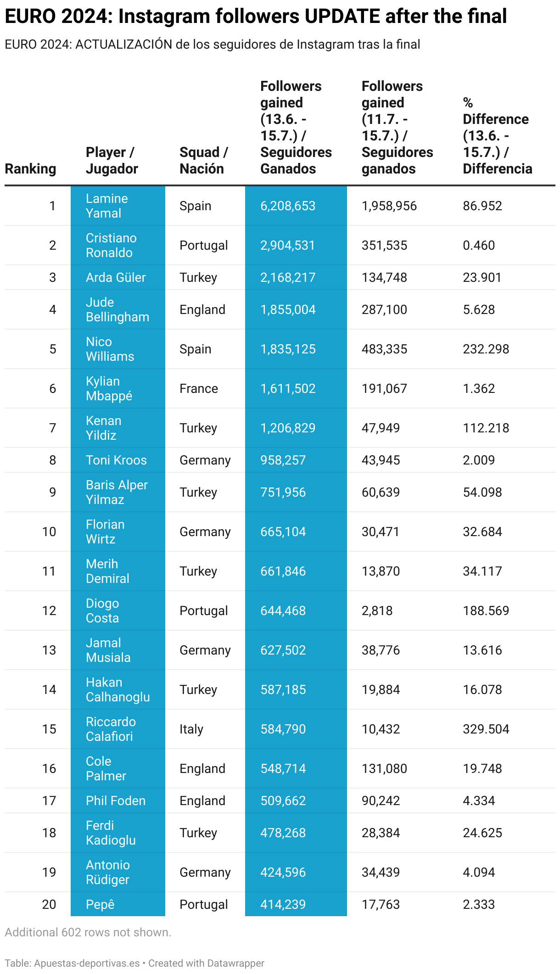Click the Jude Bellingham player cell
The height and width of the screenshot is (974, 560).
(117, 309)
